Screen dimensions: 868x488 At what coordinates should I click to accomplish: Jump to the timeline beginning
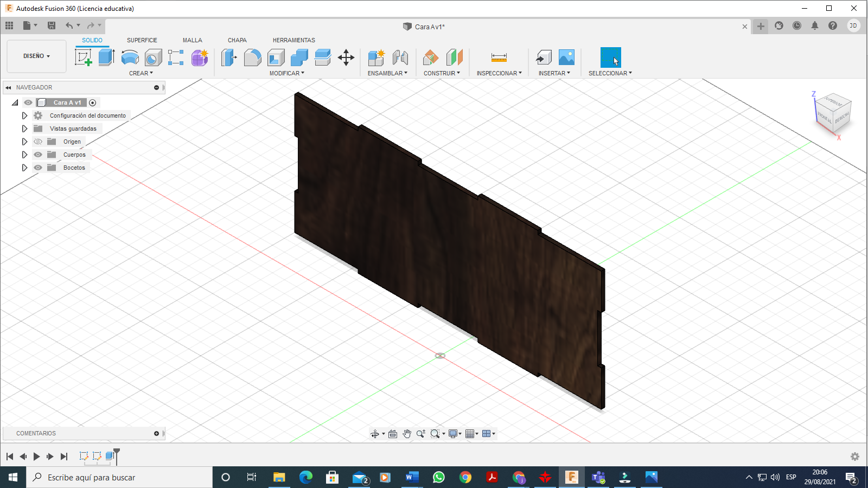point(10,457)
